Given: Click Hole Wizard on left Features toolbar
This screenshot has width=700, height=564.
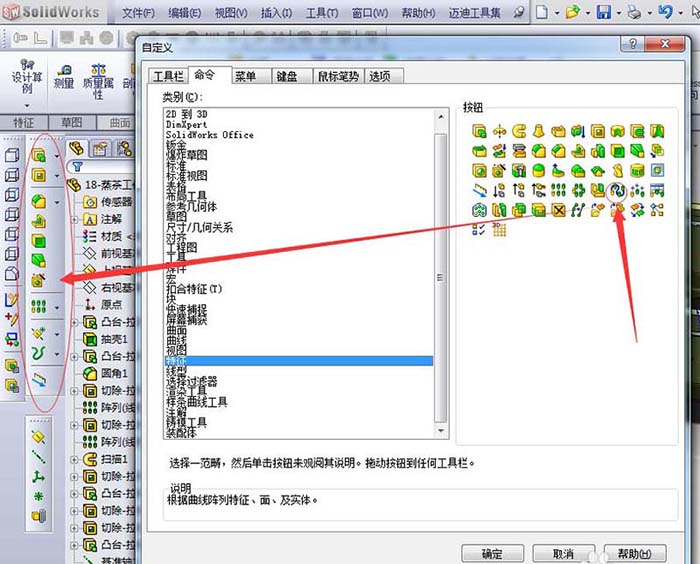Looking at the screenshot, I should [x=39, y=280].
